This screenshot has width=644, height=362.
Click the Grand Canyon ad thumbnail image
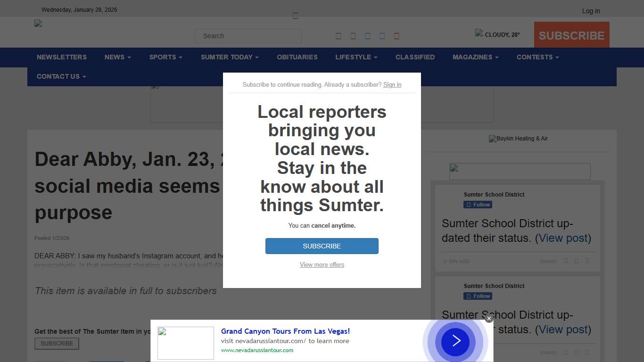click(185, 343)
